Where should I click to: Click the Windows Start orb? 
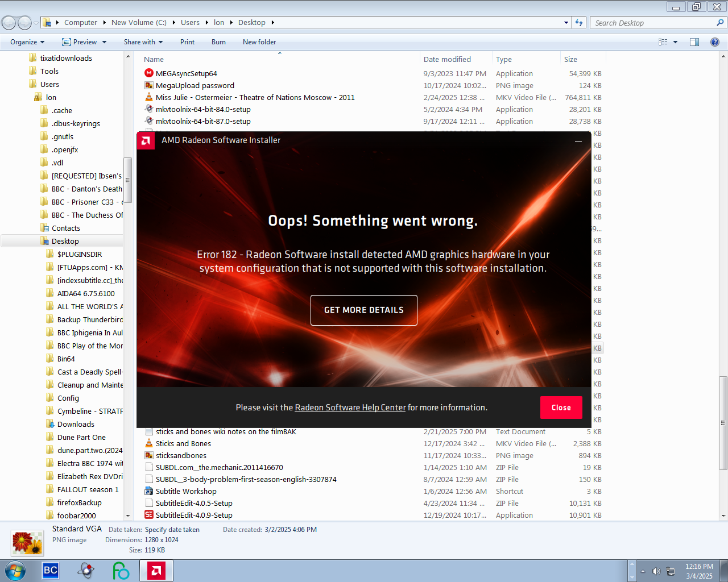click(15, 571)
